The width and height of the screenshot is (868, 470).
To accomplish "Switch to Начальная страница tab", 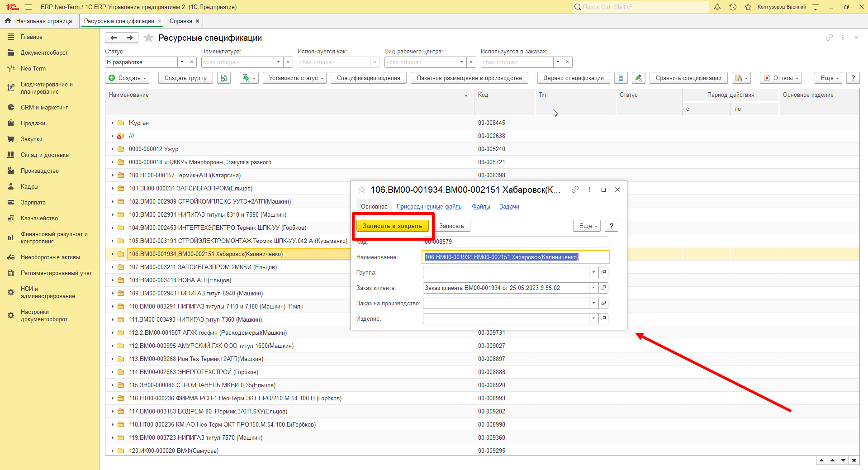I will tap(39, 21).
